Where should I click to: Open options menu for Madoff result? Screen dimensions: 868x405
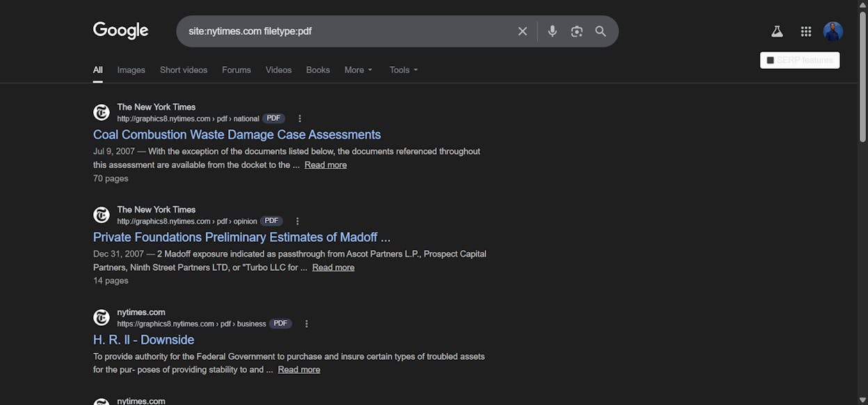tap(298, 222)
